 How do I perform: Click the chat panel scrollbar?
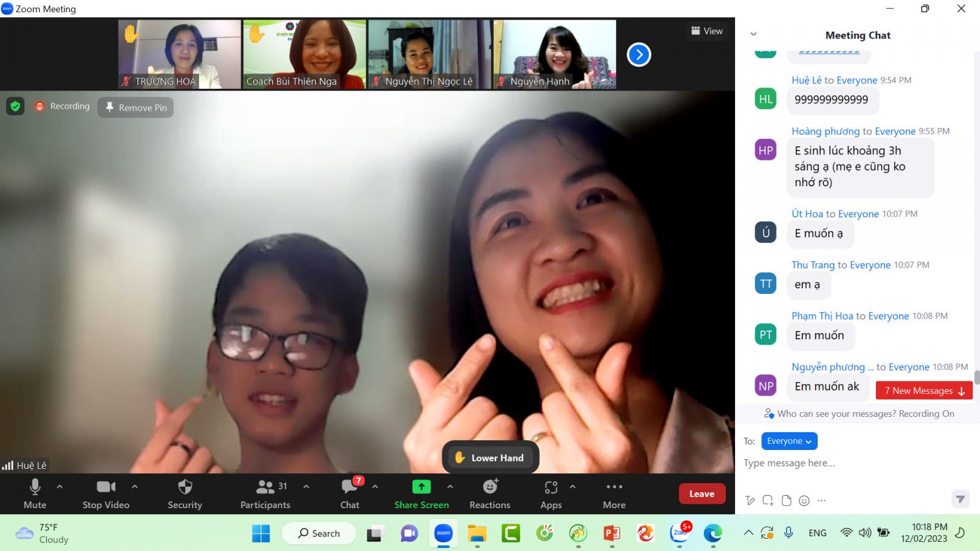976,377
